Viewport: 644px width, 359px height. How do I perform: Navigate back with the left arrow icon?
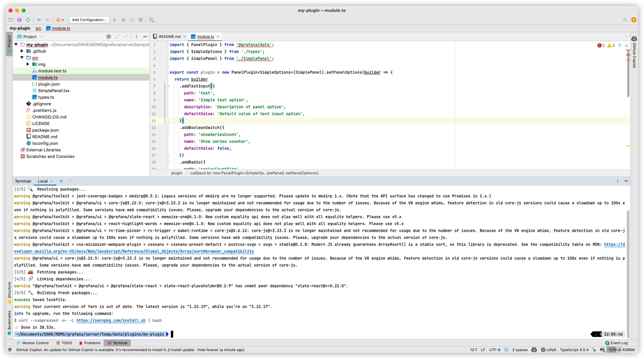[39, 20]
